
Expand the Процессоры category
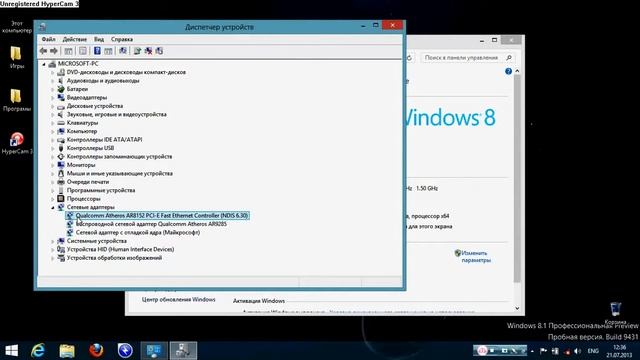(x=53, y=199)
